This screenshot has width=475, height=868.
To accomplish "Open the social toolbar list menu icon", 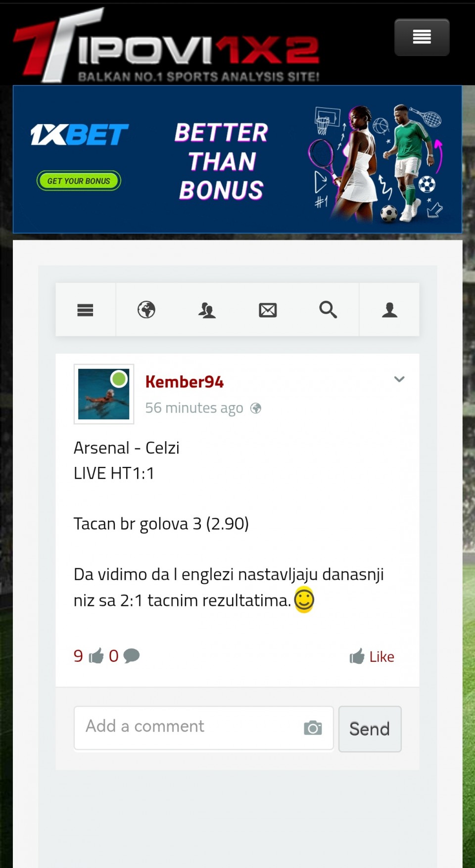I will (85, 310).
